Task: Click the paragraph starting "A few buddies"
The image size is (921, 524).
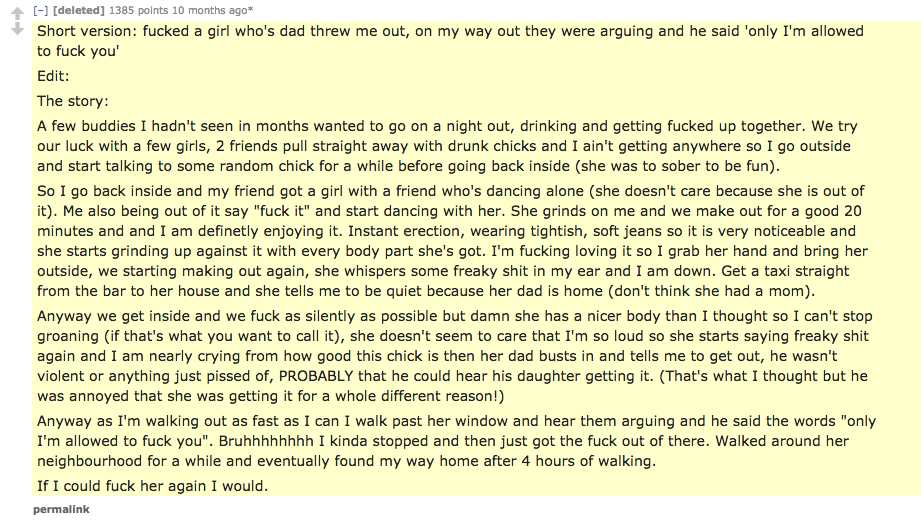Action: pos(448,146)
